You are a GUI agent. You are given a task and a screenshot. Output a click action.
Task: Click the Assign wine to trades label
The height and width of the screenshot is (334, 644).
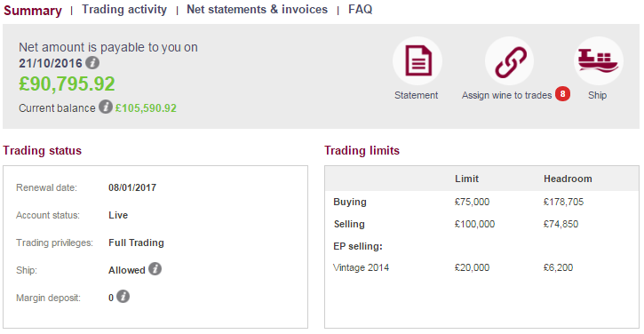[506, 95]
